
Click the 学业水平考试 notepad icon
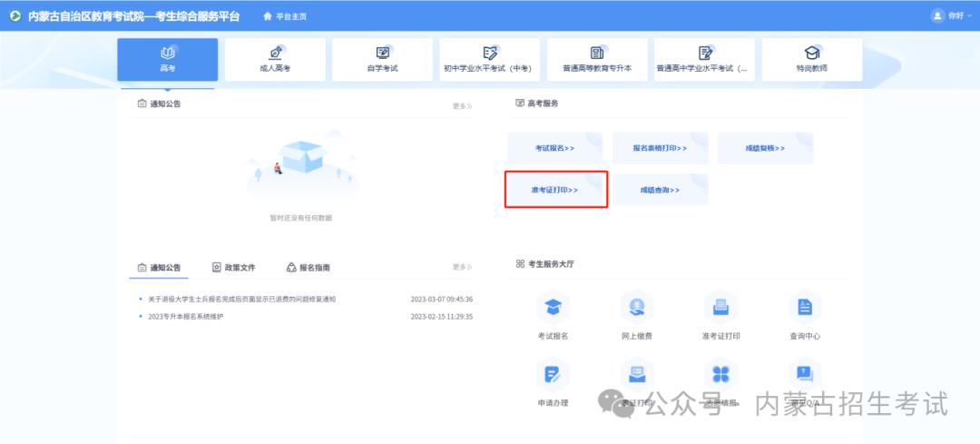point(705,53)
